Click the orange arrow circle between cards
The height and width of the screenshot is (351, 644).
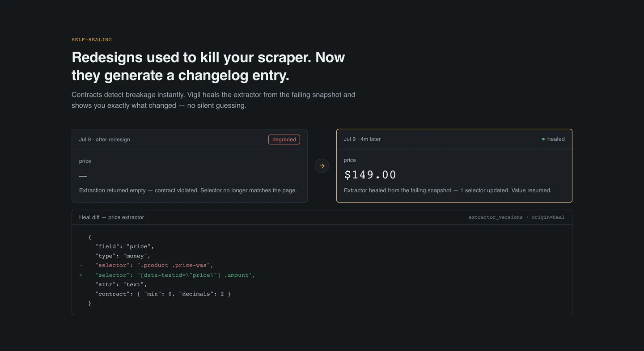[x=322, y=166]
